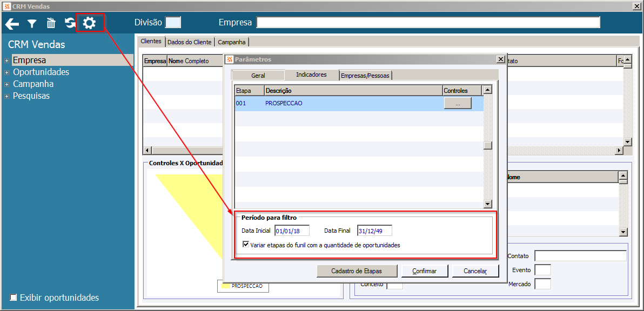Click the back arrow icon in toolbar
The height and width of the screenshot is (311, 644).
[12, 24]
